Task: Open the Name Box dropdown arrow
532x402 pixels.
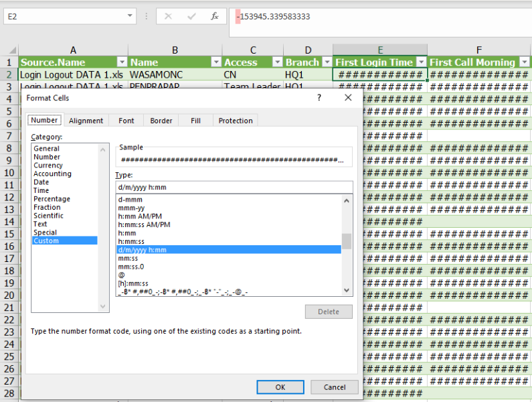Action: click(x=130, y=16)
